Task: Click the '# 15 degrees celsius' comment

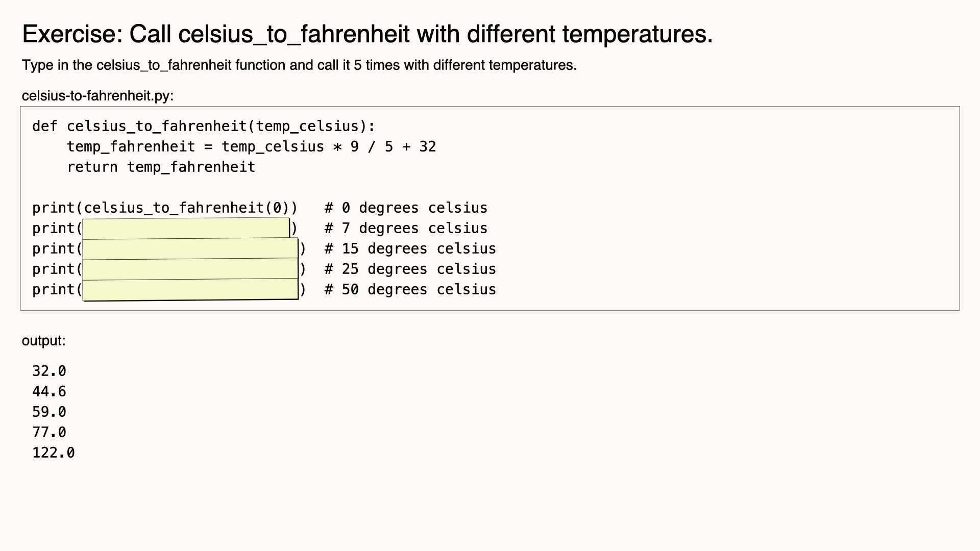Action: coord(410,248)
